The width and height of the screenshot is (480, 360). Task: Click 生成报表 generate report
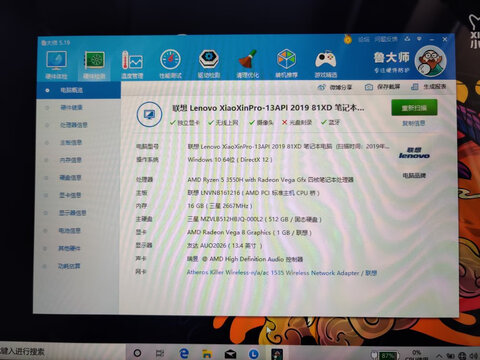[x=429, y=87]
